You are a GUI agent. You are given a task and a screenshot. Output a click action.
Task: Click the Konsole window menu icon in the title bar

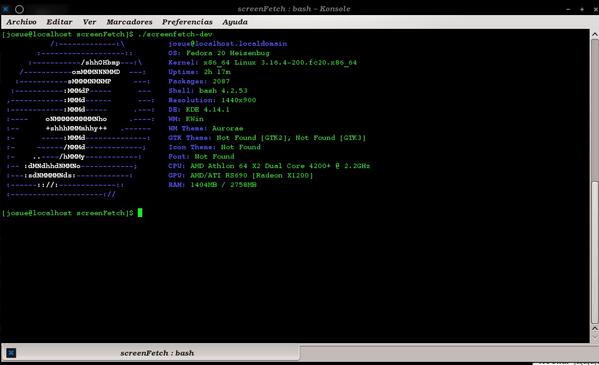(5, 8)
